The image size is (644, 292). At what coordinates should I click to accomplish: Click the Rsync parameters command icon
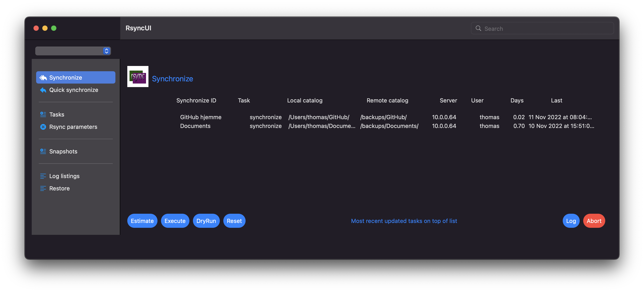(43, 127)
